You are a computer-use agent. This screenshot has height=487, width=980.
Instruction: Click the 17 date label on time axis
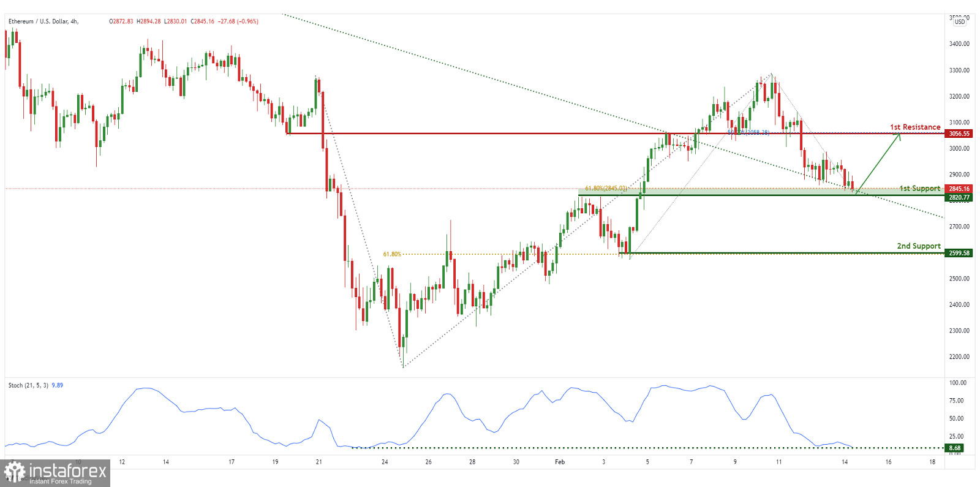coord(232,462)
